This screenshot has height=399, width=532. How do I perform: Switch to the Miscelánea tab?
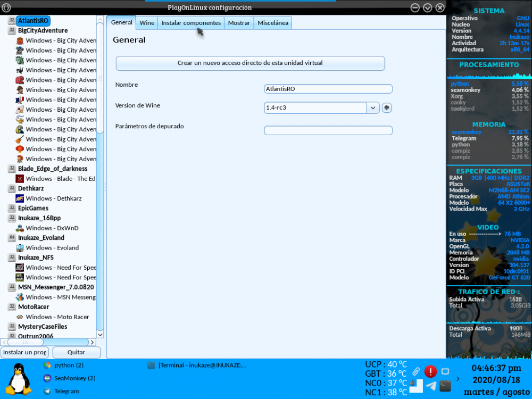pyautogui.click(x=273, y=23)
